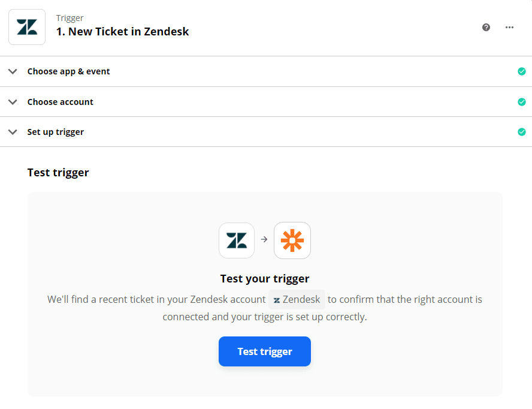
Task: Click the Trigger label above the step title
Action: (x=70, y=17)
